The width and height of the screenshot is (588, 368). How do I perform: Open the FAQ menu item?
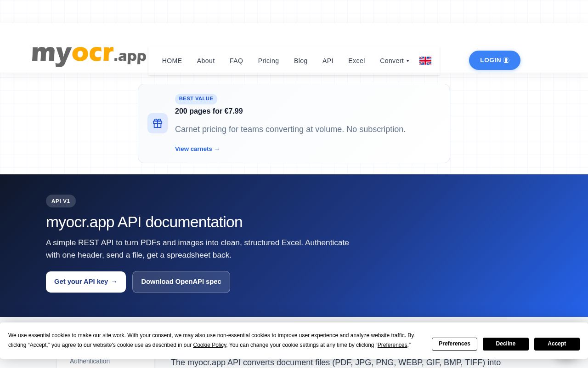click(x=236, y=61)
